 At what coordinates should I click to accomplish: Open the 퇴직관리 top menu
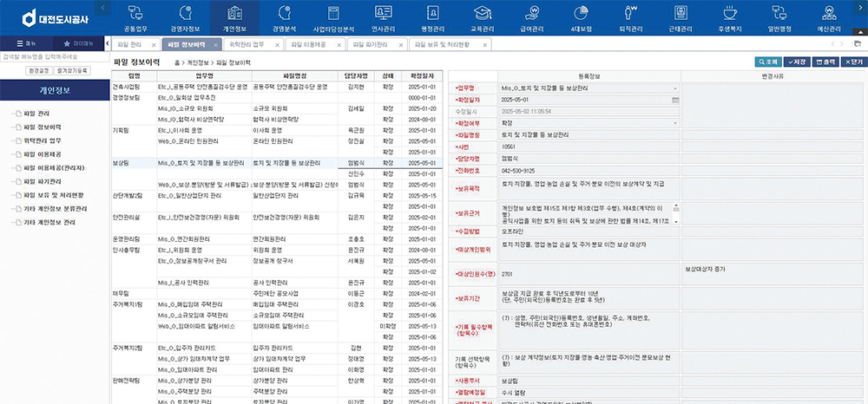point(630,18)
